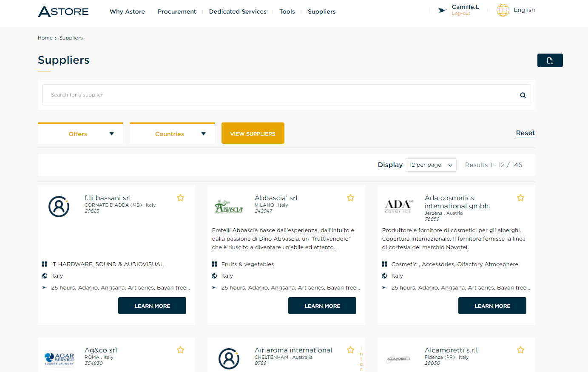
Task: Open the Tools menu
Action: (287, 11)
